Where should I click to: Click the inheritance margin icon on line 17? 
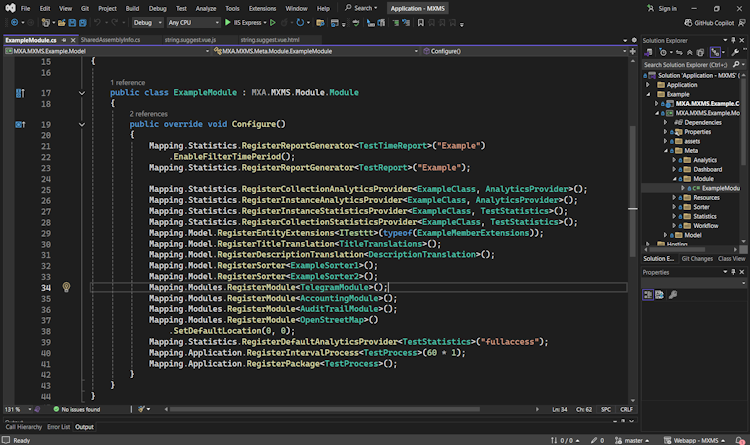(20, 93)
